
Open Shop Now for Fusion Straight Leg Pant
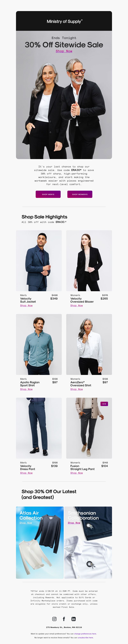76,473
